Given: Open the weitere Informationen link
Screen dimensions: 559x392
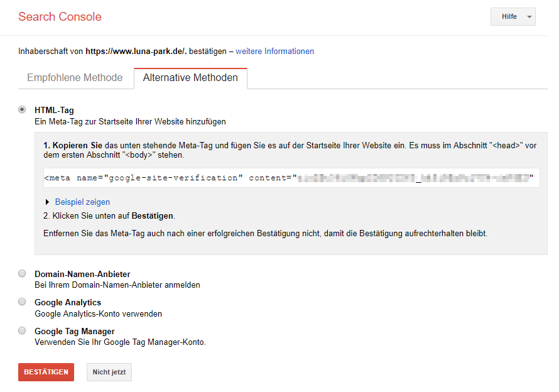Looking at the screenshot, I should tap(274, 51).
